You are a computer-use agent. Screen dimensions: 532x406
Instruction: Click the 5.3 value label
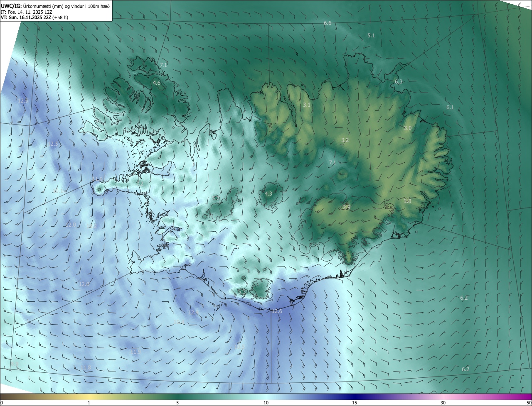click(241, 291)
